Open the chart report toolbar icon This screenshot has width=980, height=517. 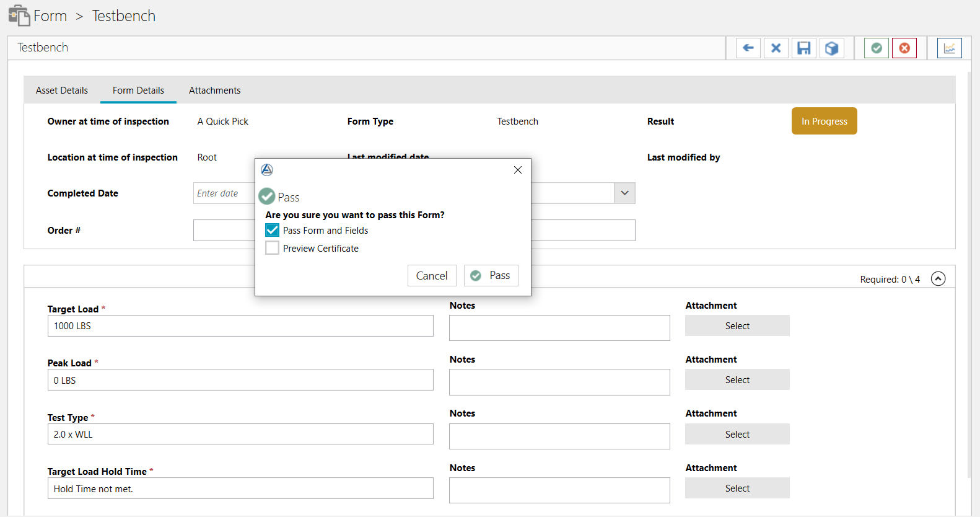coord(949,48)
